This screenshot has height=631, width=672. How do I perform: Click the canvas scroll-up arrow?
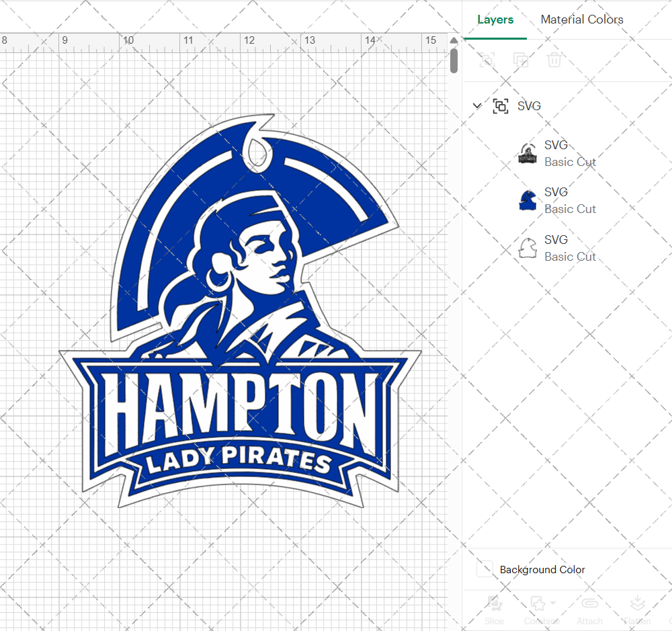coord(454,40)
